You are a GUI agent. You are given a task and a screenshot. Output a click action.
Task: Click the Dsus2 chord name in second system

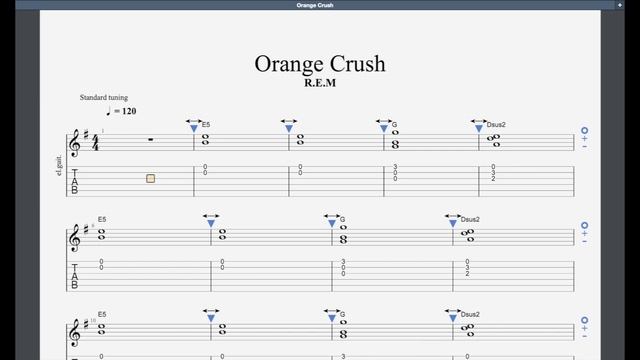click(x=470, y=220)
